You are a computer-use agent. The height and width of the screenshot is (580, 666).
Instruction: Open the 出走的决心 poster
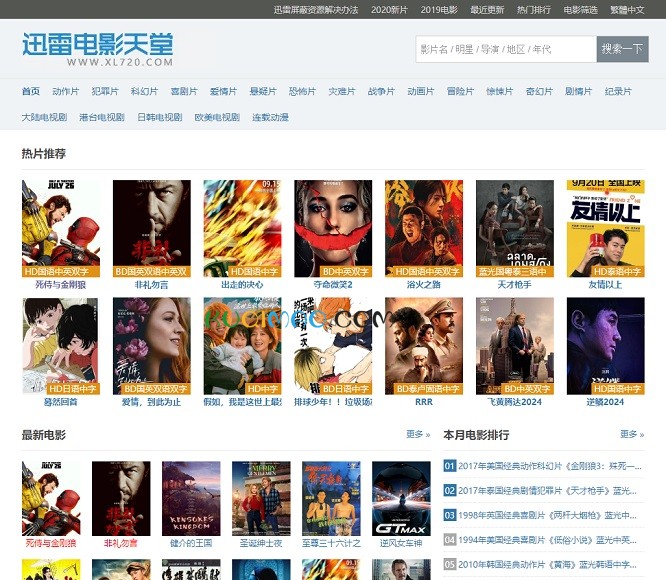click(243, 228)
